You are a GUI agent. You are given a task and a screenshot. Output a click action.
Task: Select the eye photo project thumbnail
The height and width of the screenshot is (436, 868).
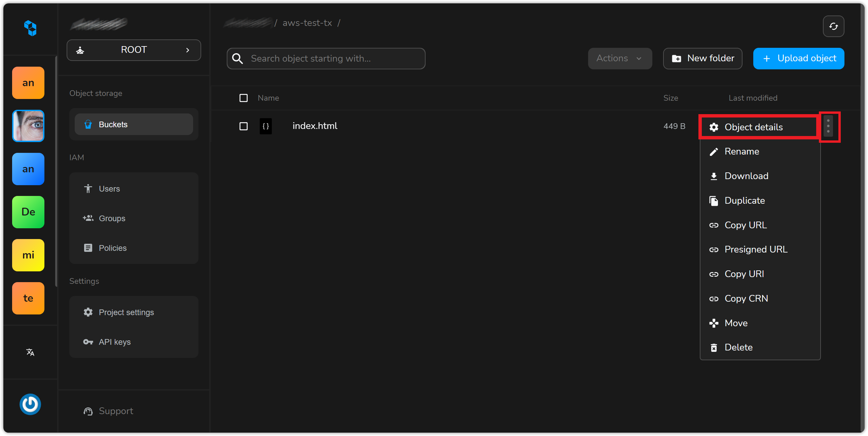(28, 126)
